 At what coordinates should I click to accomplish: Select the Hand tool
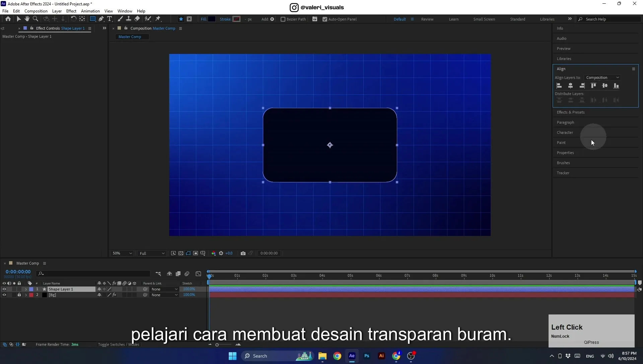[x=27, y=19]
